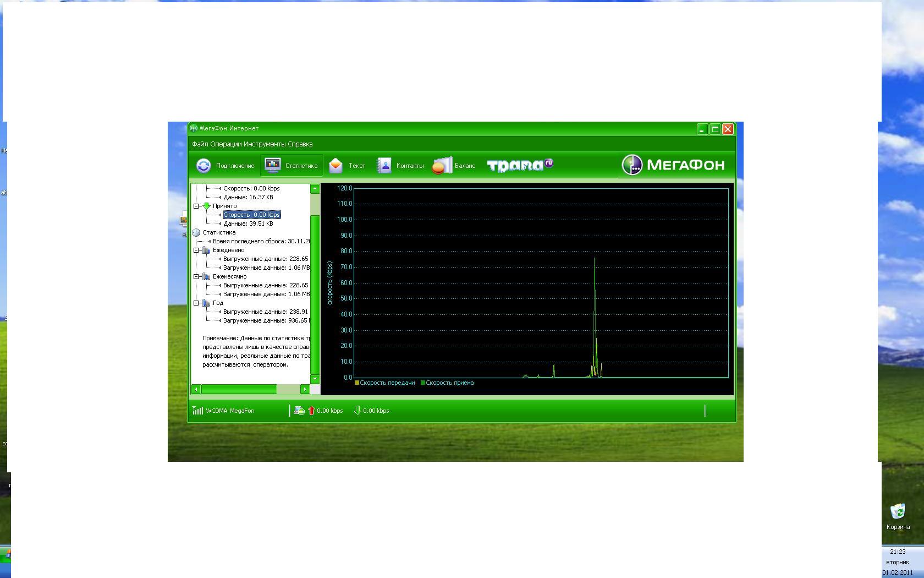Open the Корзина recycle bin icon
Viewport: 924px width, 578px height.
(x=898, y=511)
